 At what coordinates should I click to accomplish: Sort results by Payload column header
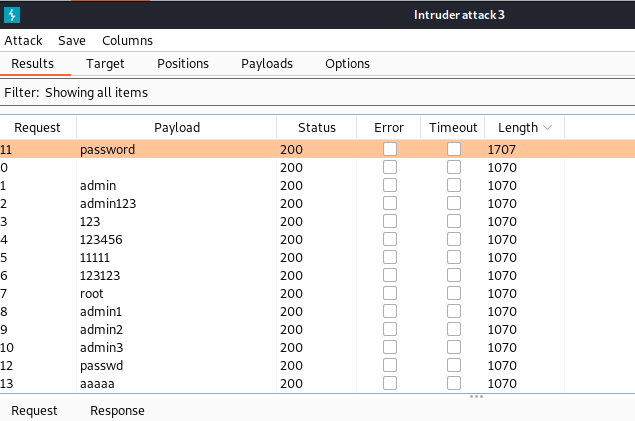pyautogui.click(x=177, y=128)
